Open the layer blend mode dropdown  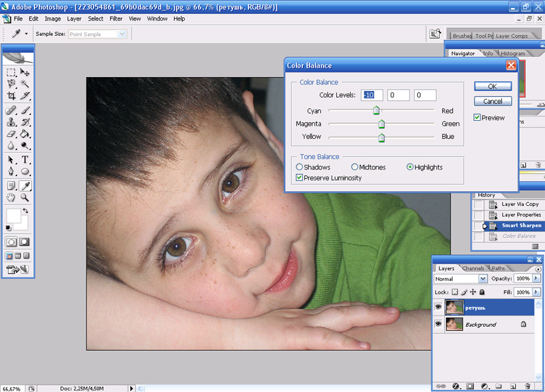point(483,278)
